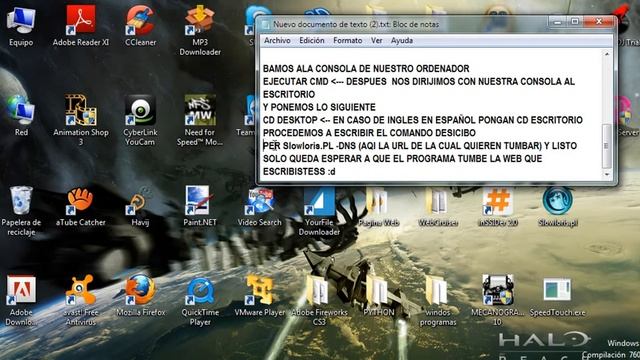The height and width of the screenshot is (360, 640).
Task: Select the inSSIDer 2.0 shortcut
Action: click(x=498, y=207)
